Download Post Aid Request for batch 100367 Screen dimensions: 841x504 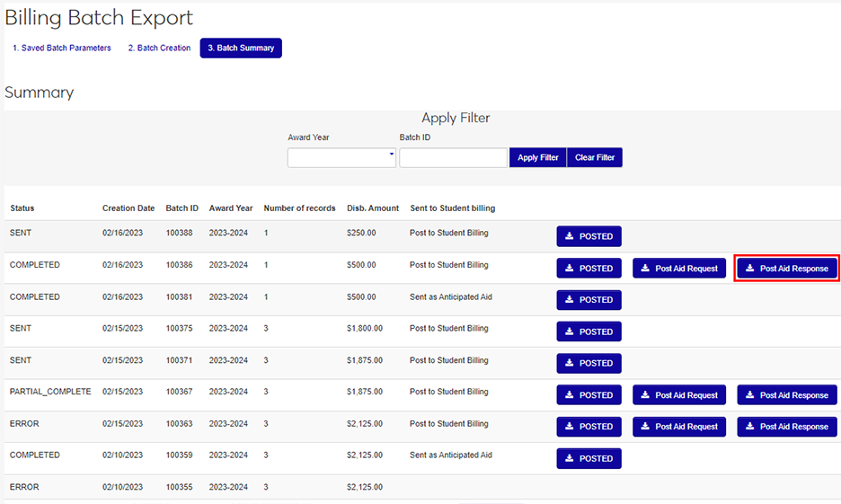(678, 395)
